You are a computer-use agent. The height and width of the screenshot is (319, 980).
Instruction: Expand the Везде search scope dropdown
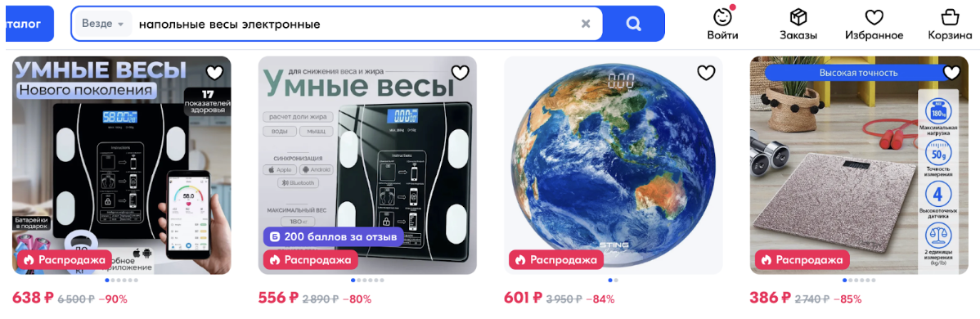[x=103, y=24]
